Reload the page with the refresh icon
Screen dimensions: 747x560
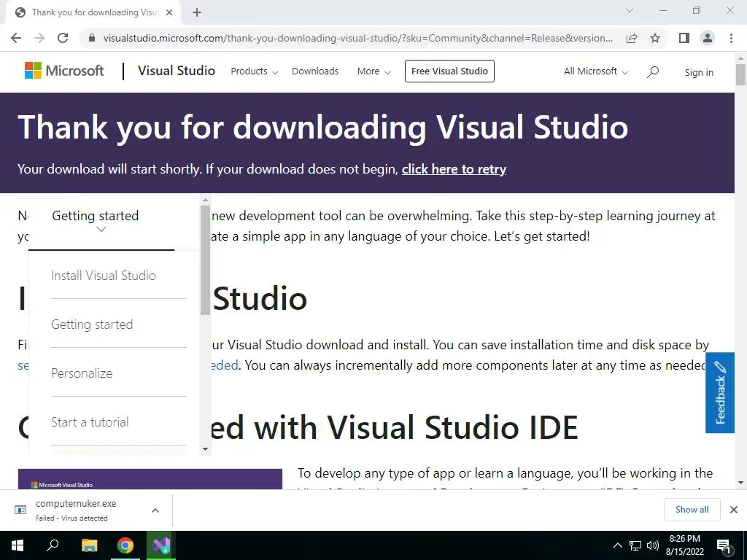click(63, 38)
